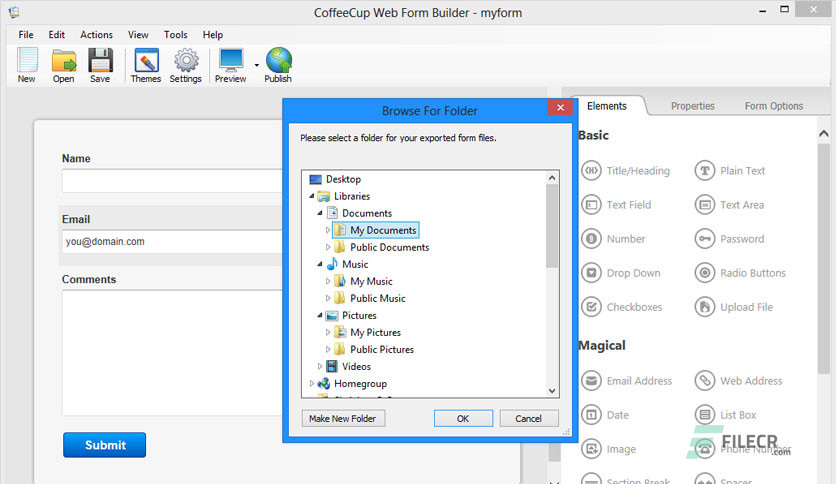Screen dimensions: 836x484
Task: Add a Title/Heading element
Action: [625, 171]
